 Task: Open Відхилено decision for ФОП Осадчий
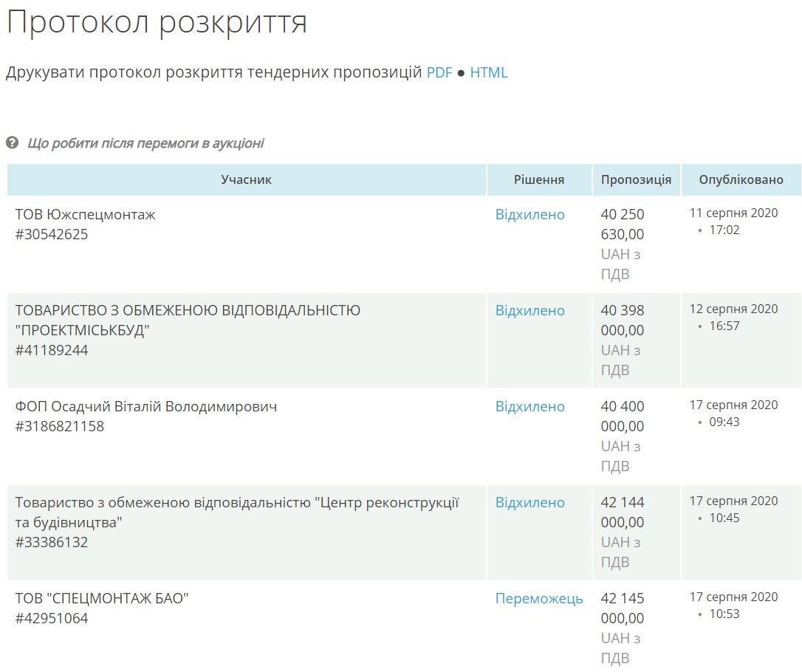[x=529, y=407]
